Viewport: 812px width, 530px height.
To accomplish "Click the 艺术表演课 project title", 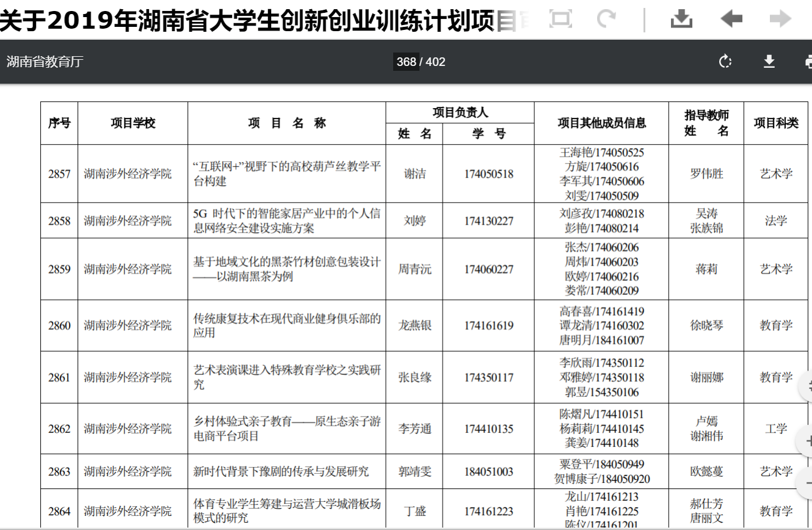I will (287, 378).
